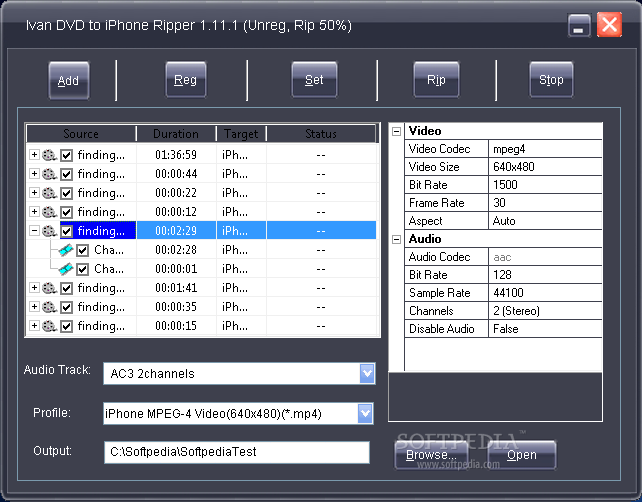Open the Audio Track dropdown
The width and height of the screenshot is (642, 502).
pos(367,373)
